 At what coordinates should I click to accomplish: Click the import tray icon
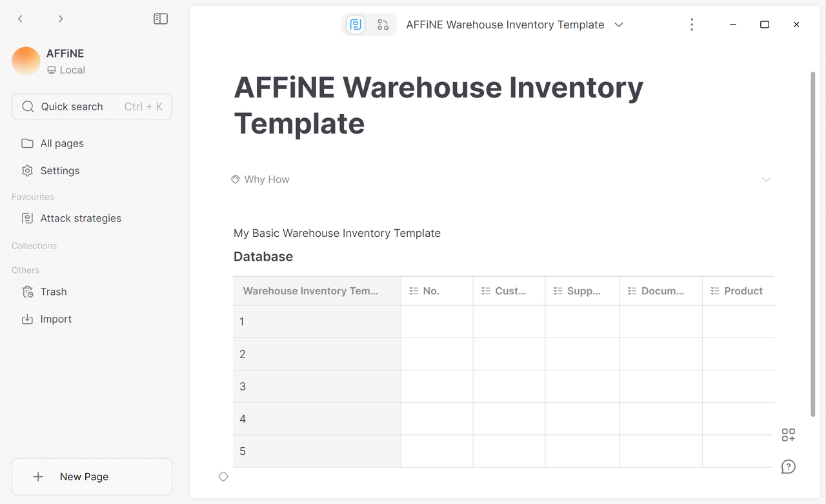tap(27, 319)
